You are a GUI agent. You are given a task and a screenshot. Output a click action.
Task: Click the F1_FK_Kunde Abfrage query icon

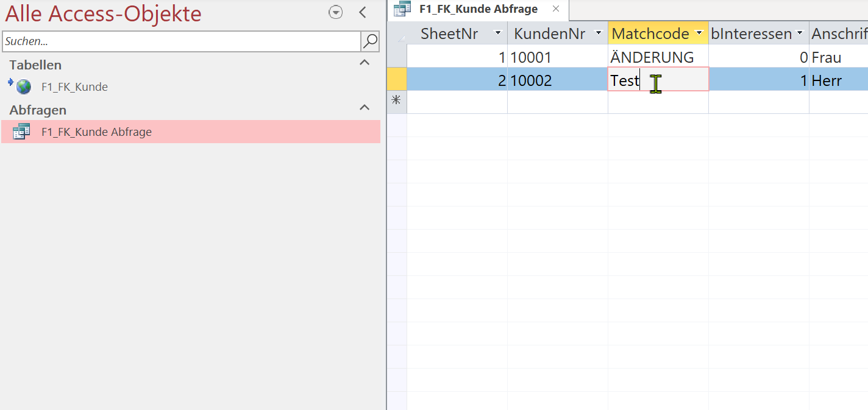[x=21, y=132]
